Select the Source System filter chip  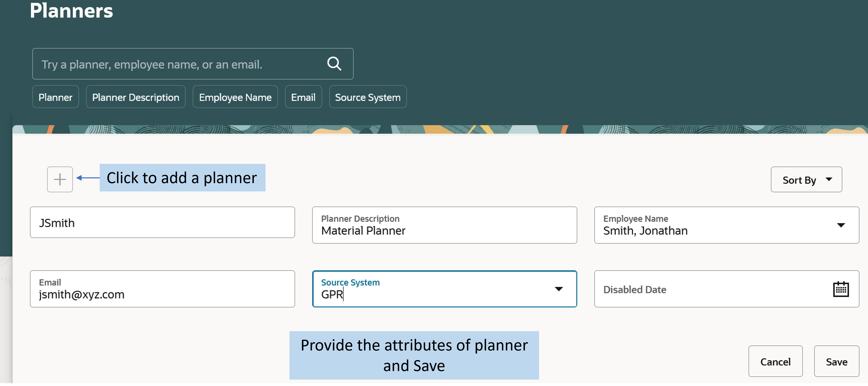[368, 97]
